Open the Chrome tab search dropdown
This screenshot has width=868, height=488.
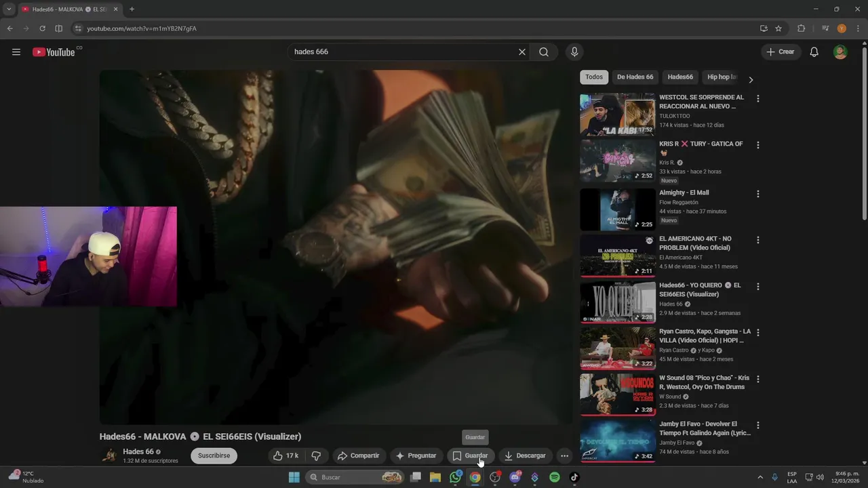(x=9, y=9)
